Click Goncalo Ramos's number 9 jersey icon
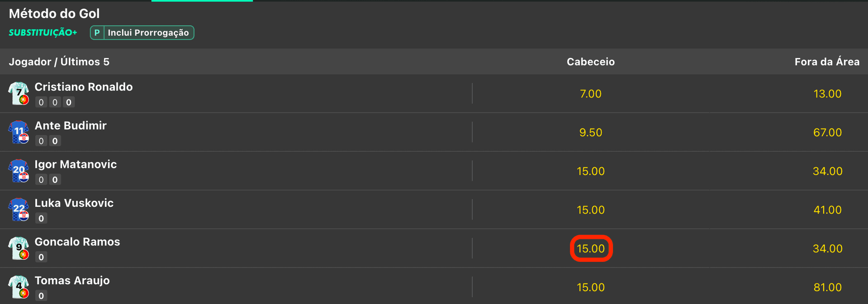The width and height of the screenshot is (868, 304). pyautogui.click(x=19, y=248)
